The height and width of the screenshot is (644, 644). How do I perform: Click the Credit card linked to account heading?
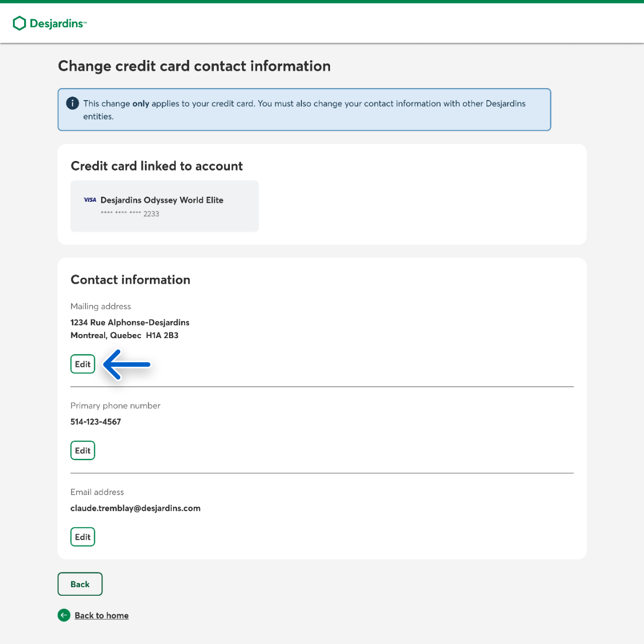coord(156,166)
